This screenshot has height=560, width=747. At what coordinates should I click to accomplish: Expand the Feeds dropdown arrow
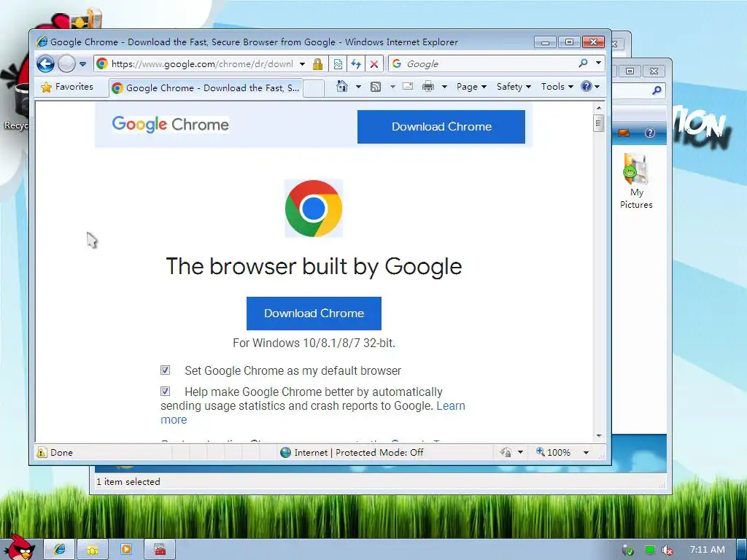(x=392, y=87)
